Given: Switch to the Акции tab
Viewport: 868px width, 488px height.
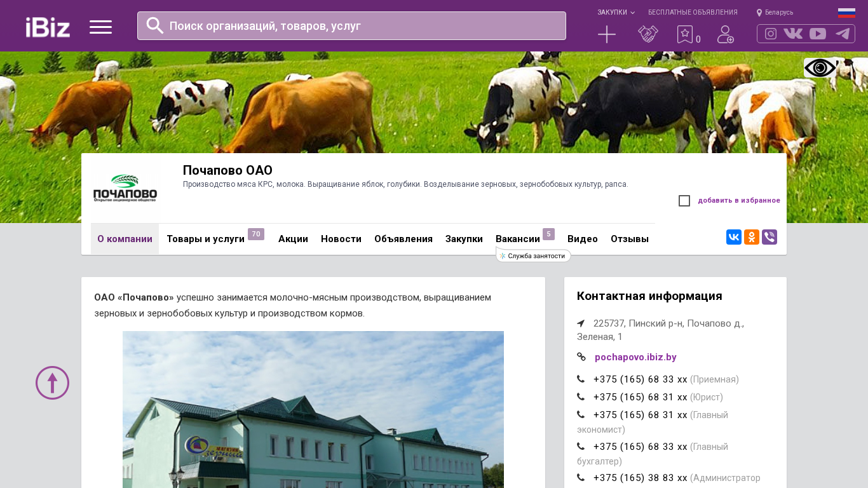Looking at the screenshot, I should click(293, 239).
